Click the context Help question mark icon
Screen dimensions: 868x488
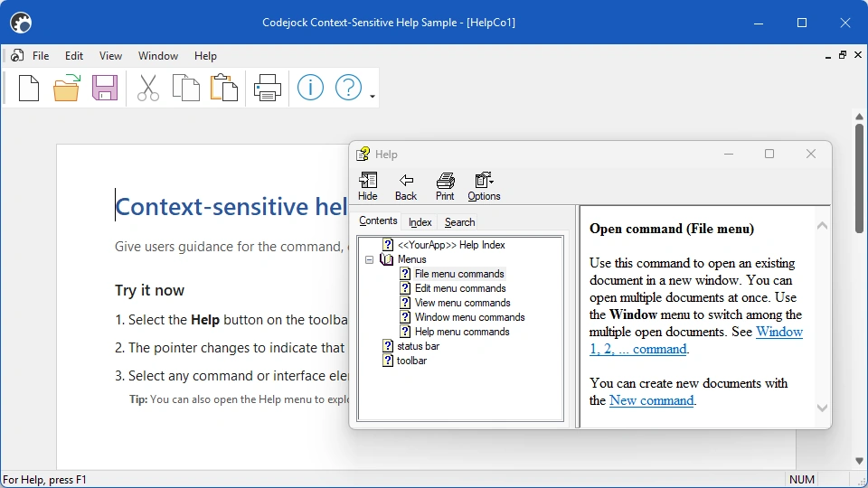click(x=348, y=88)
